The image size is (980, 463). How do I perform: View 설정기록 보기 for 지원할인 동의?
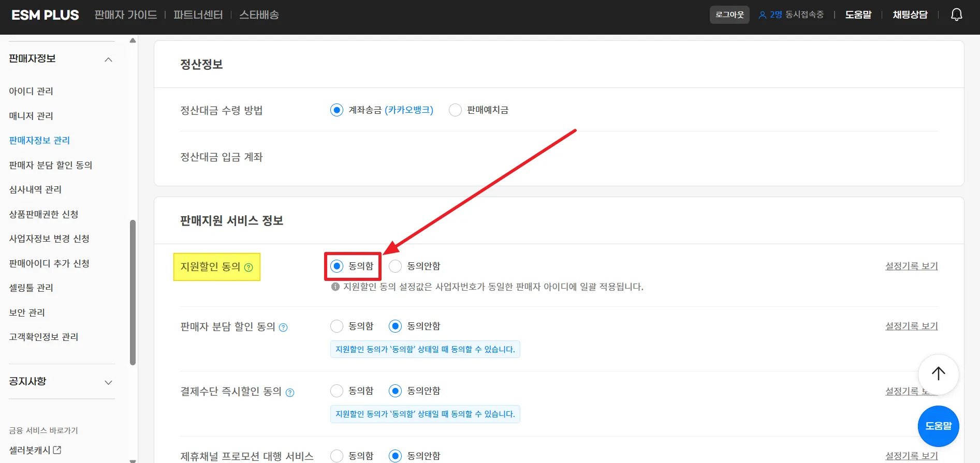click(x=912, y=266)
